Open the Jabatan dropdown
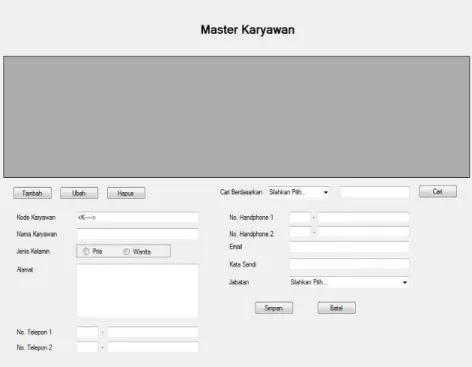 point(349,282)
